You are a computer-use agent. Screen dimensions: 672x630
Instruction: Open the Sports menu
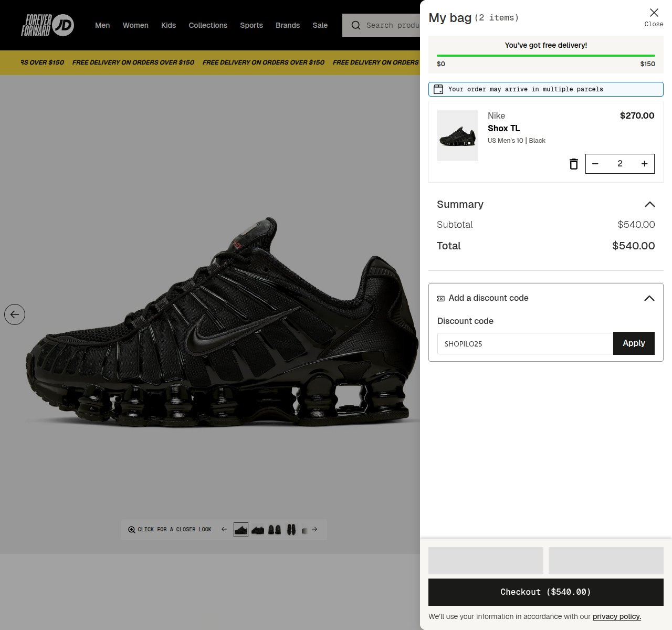pos(251,25)
